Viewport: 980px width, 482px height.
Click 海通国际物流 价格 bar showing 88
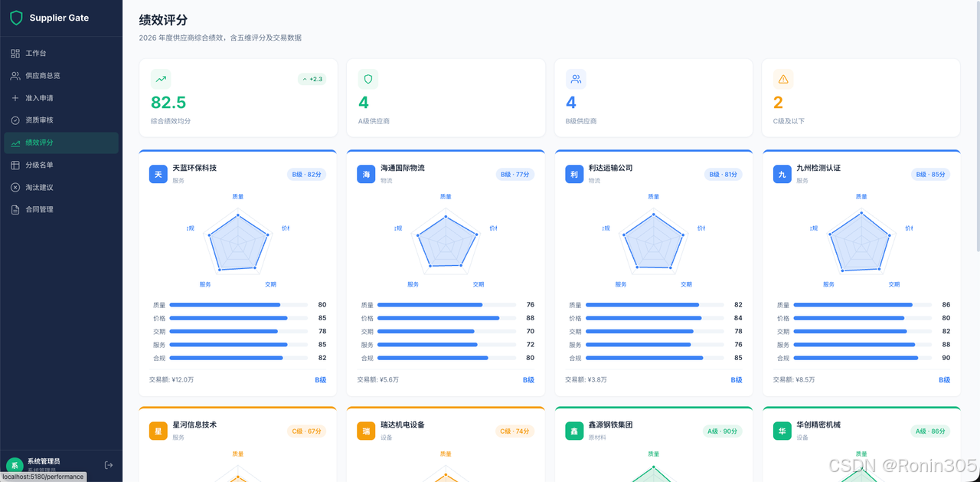(446, 318)
